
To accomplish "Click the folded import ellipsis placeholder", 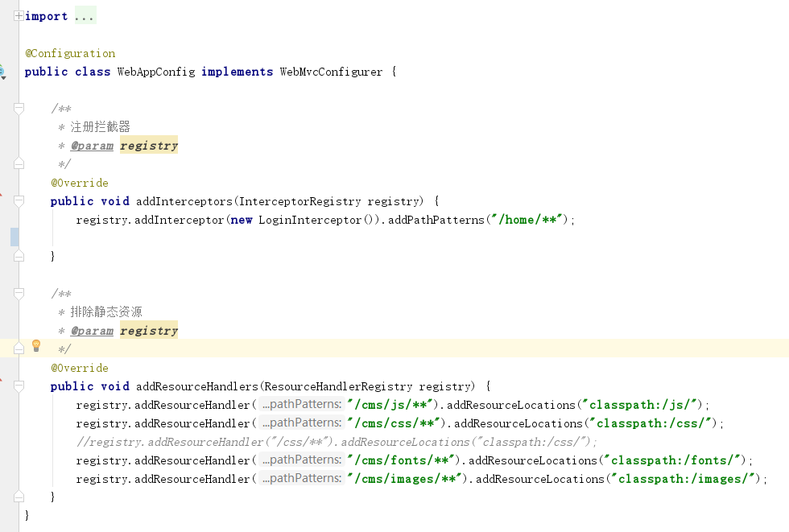I will click(84, 16).
